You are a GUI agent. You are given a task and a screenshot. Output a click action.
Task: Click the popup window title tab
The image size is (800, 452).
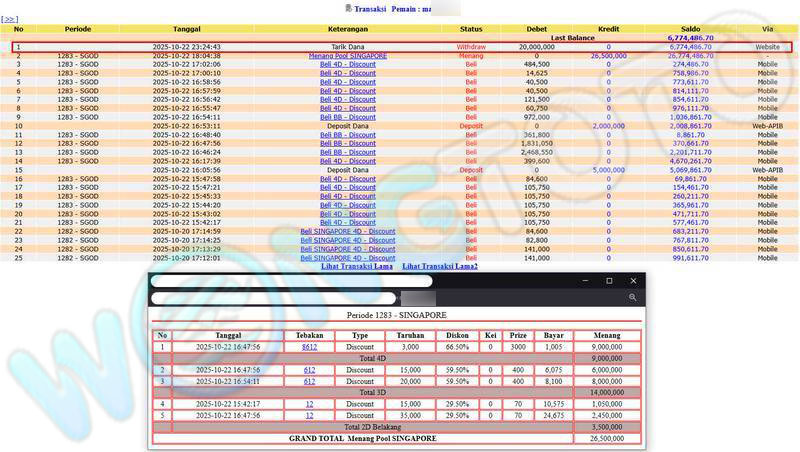[290, 281]
